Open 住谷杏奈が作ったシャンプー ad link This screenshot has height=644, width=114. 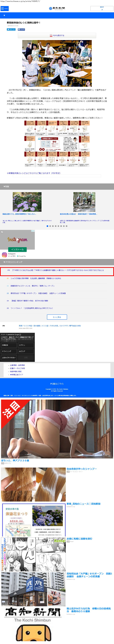pyautogui.click(x=82, y=469)
